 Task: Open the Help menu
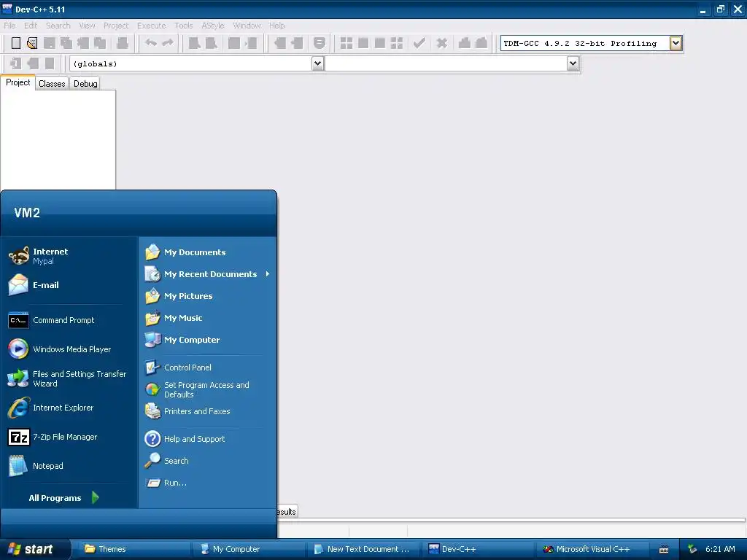276,26
